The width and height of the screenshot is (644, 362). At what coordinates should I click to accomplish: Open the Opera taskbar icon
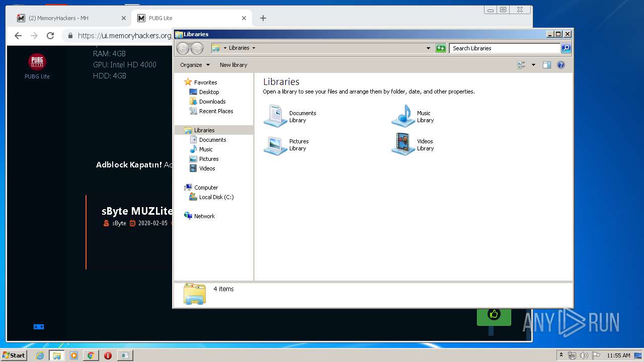[108, 355]
